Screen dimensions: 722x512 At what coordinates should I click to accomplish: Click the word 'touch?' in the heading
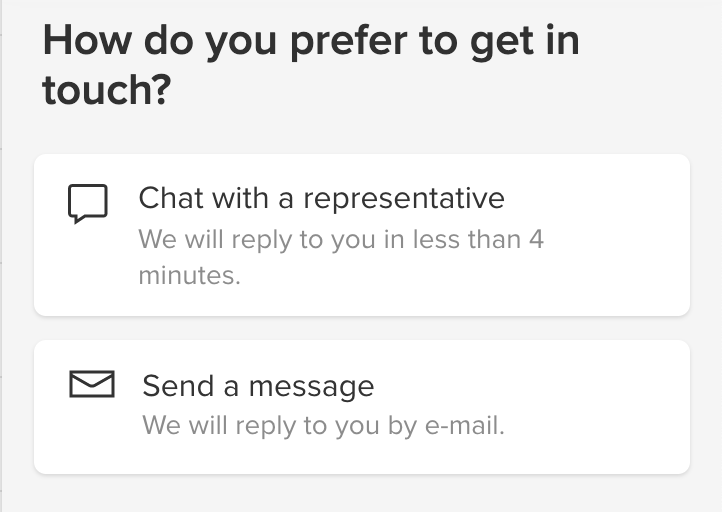click(107, 90)
